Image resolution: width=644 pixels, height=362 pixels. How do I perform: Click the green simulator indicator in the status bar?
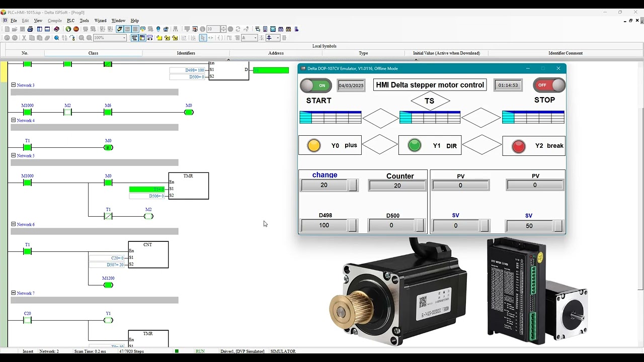[x=177, y=351]
